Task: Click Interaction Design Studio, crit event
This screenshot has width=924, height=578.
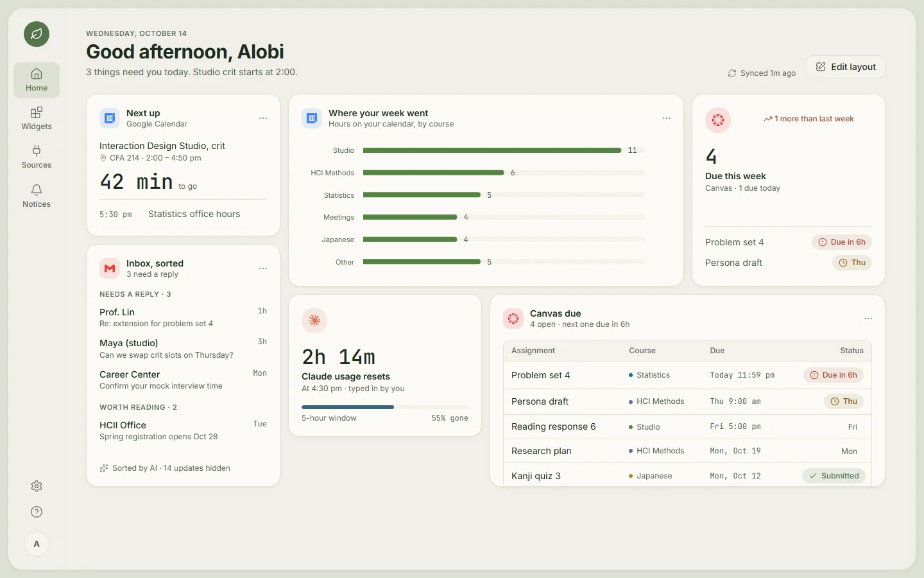Action: click(162, 146)
